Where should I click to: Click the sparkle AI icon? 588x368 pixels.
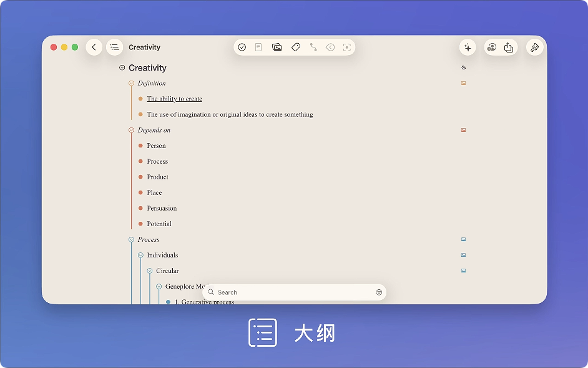[468, 47]
